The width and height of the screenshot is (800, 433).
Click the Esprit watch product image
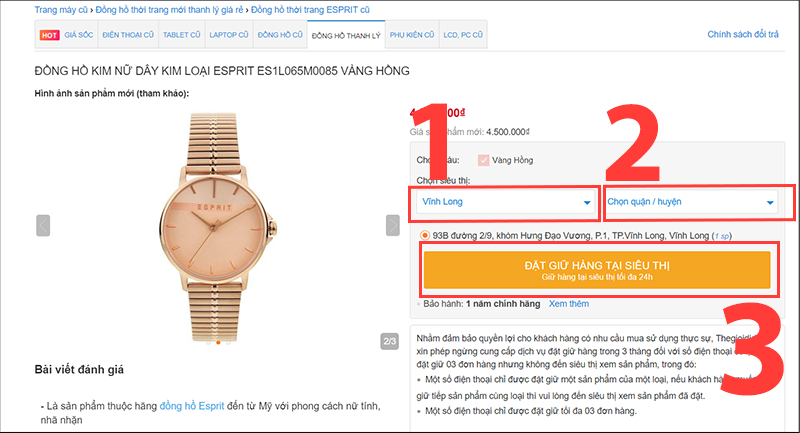click(217, 227)
